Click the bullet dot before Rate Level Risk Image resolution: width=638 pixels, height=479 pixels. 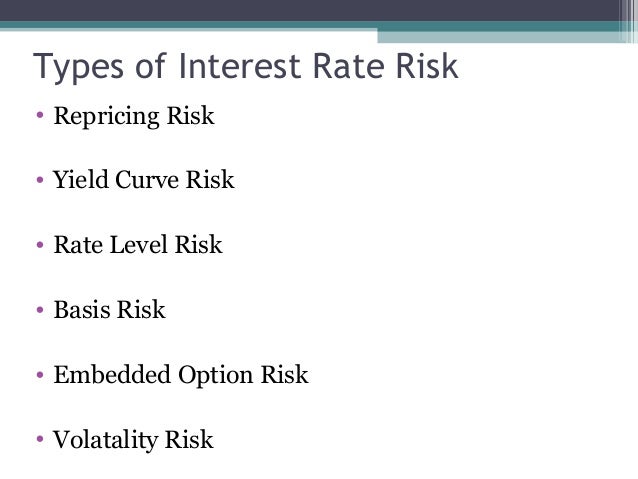pyautogui.click(x=40, y=245)
